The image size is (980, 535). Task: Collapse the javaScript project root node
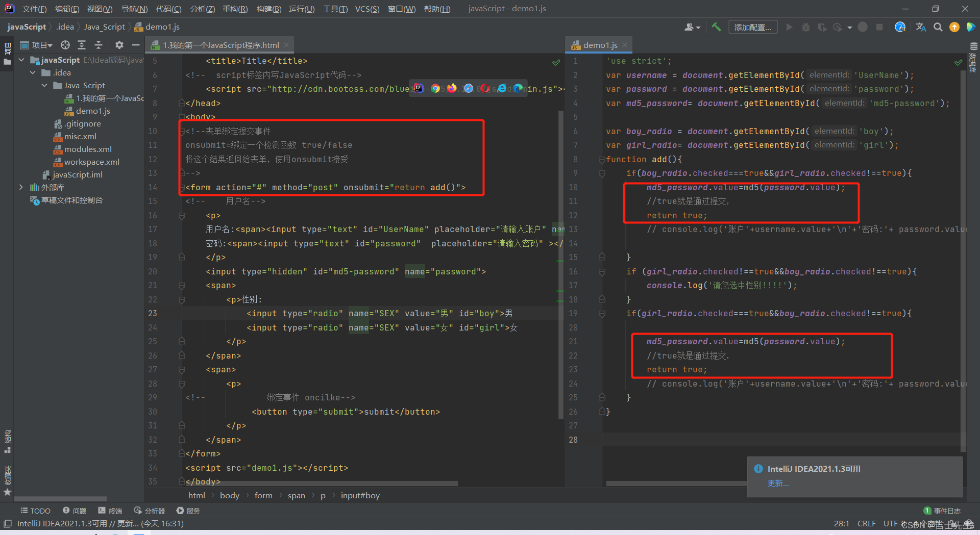21,60
